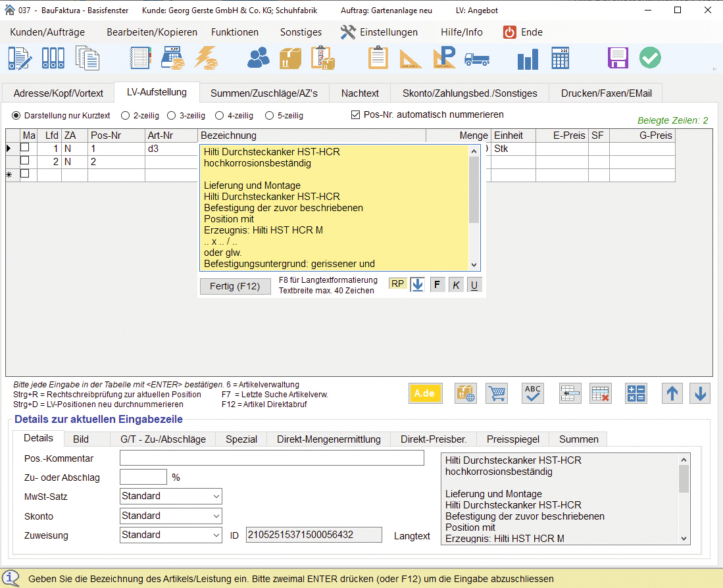The width and height of the screenshot is (723, 588).
Task: Switch to the Nachtext tab
Action: 360,93
